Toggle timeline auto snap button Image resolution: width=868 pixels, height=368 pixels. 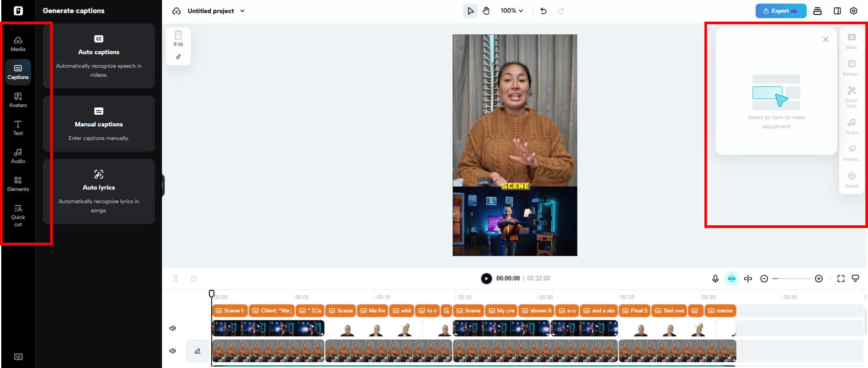pyautogui.click(x=732, y=278)
